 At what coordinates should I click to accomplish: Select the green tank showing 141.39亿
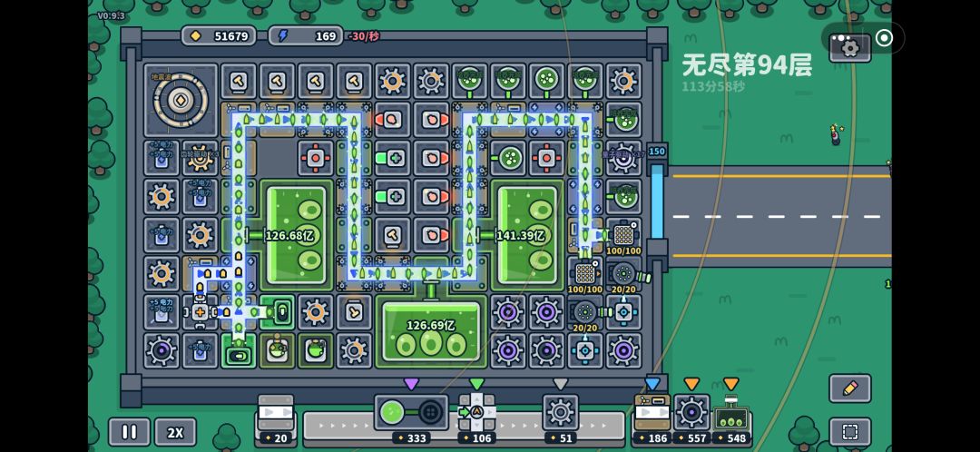pyautogui.click(x=527, y=235)
